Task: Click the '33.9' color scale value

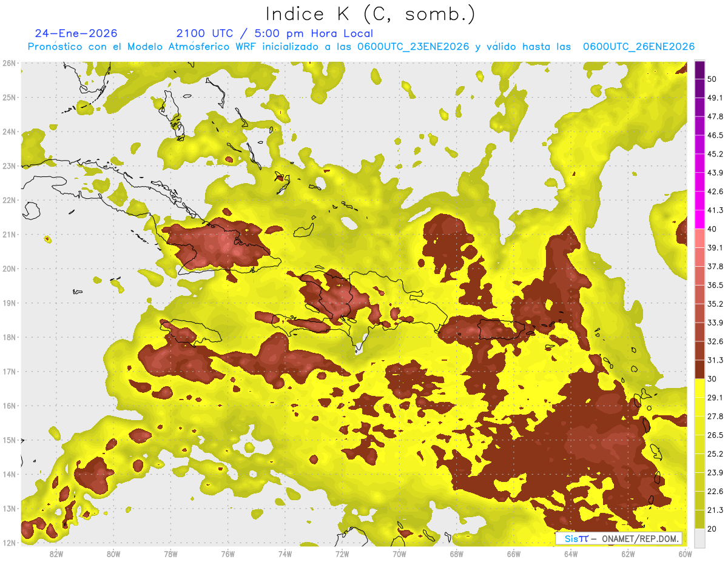Action: point(715,323)
